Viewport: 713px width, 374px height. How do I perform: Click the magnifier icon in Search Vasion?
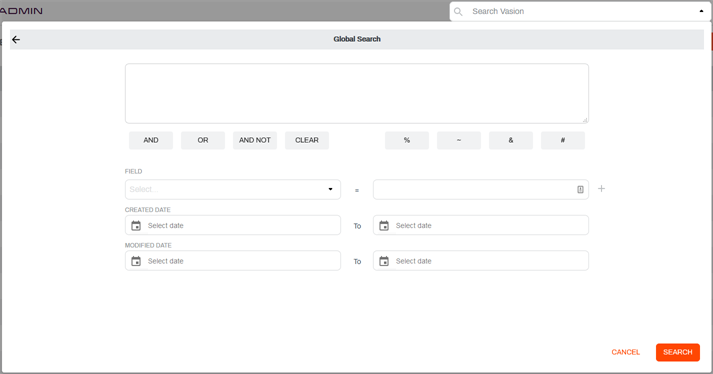[x=458, y=12]
